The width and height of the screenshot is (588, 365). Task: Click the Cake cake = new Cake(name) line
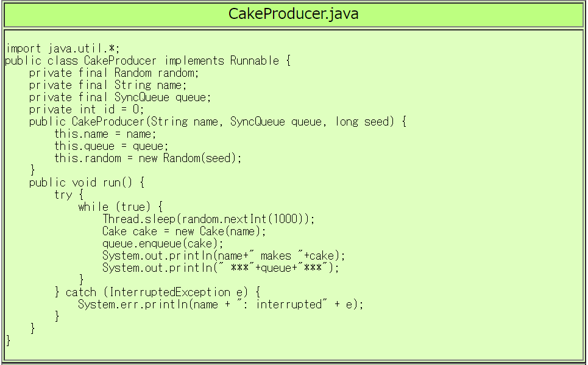coord(184,232)
